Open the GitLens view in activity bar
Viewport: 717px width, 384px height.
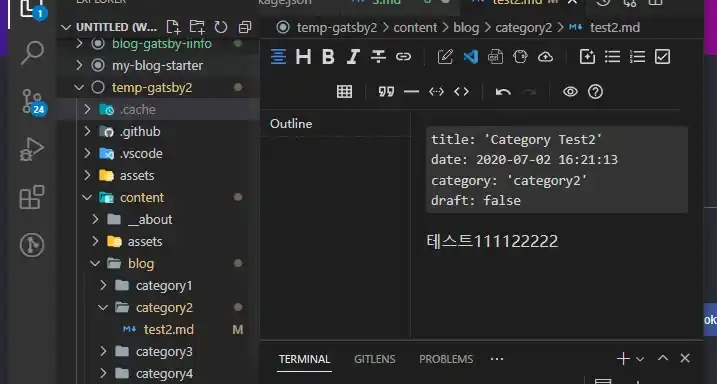coord(32,245)
